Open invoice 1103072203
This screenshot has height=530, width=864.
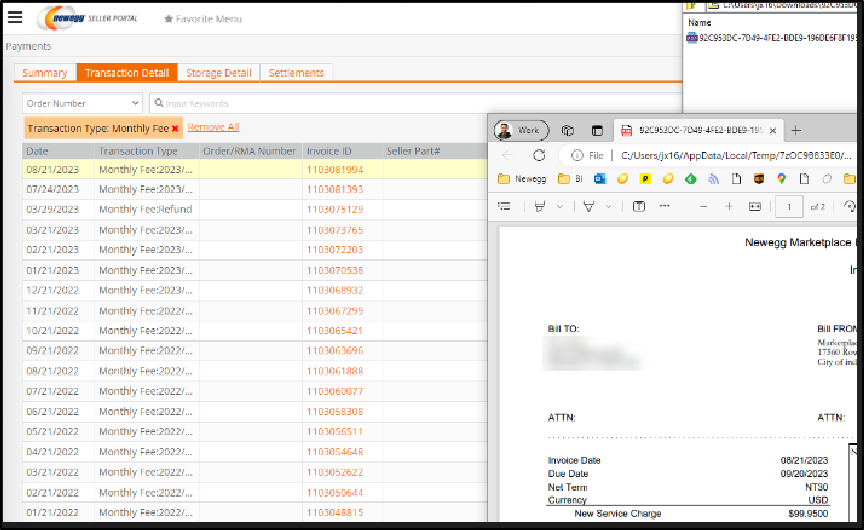pos(335,250)
